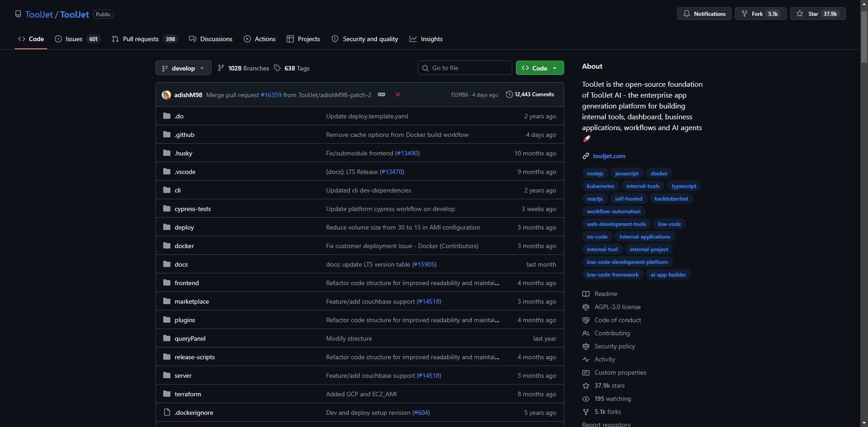
Task: View the 638 Tags link
Action: click(x=292, y=68)
